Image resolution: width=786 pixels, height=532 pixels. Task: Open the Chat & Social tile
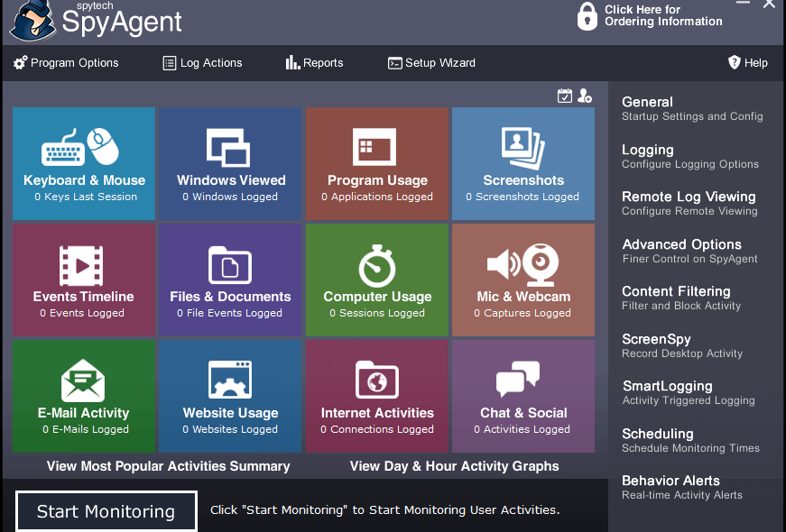tap(523, 396)
